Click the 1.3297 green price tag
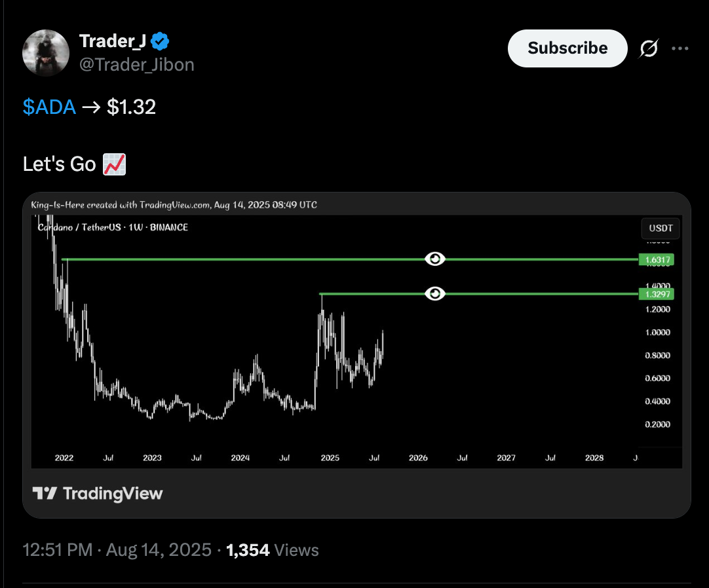Image resolution: width=709 pixels, height=588 pixels. tap(657, 294)
